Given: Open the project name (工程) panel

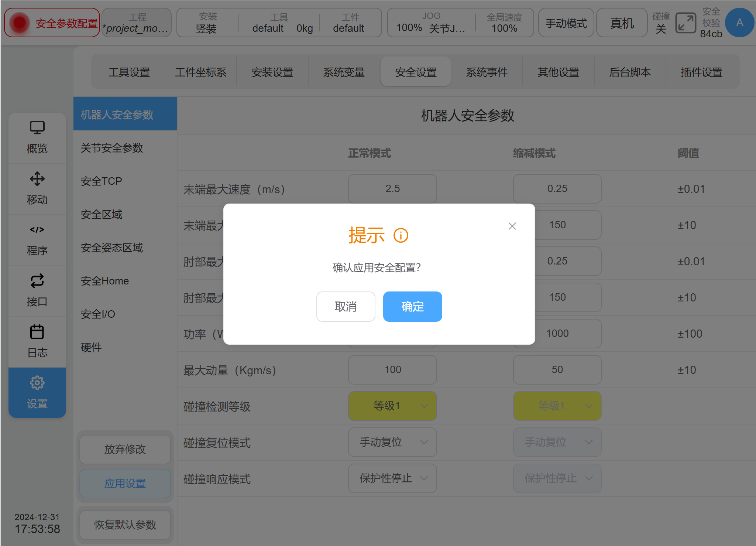Looking at the screenshot, I should click(x=137, y=23).
